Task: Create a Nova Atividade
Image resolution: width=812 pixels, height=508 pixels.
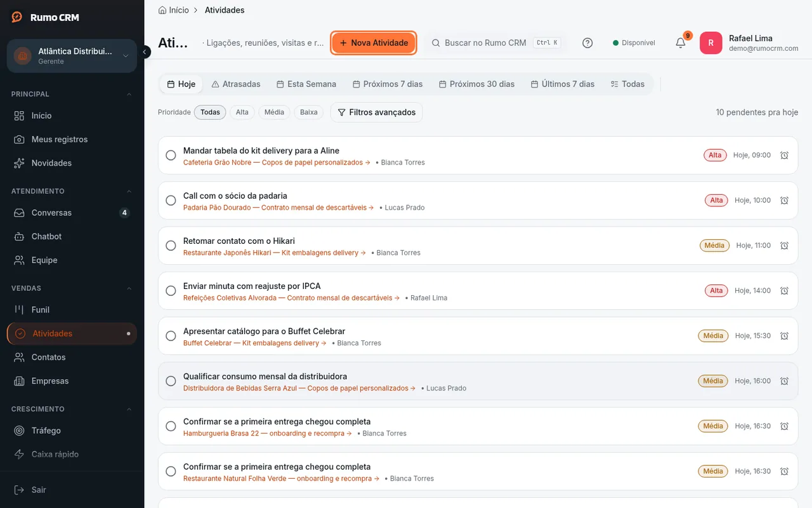Action: (x=374, y=43)
